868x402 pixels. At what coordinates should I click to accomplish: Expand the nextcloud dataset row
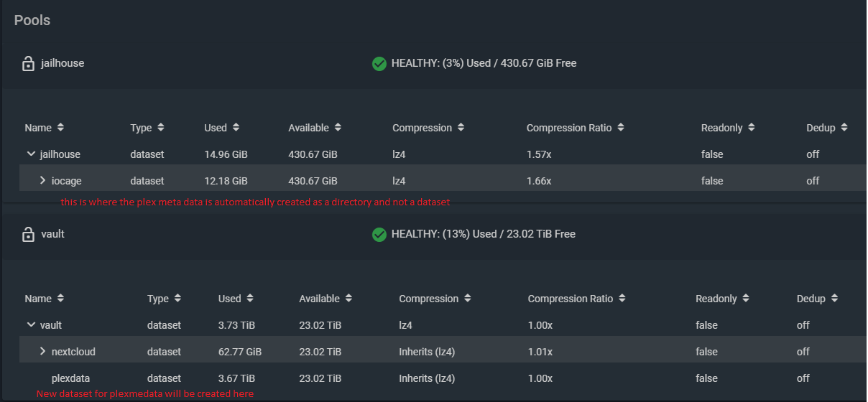point(42,352)
